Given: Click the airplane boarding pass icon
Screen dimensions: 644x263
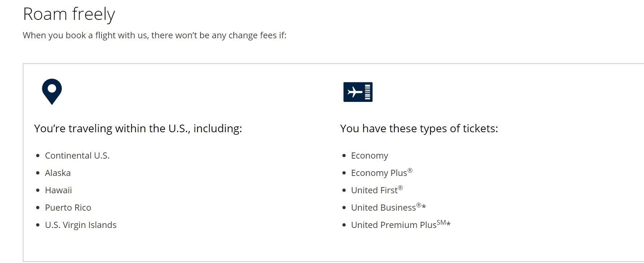Looking at the screenshot, I should tap(358, 92).
